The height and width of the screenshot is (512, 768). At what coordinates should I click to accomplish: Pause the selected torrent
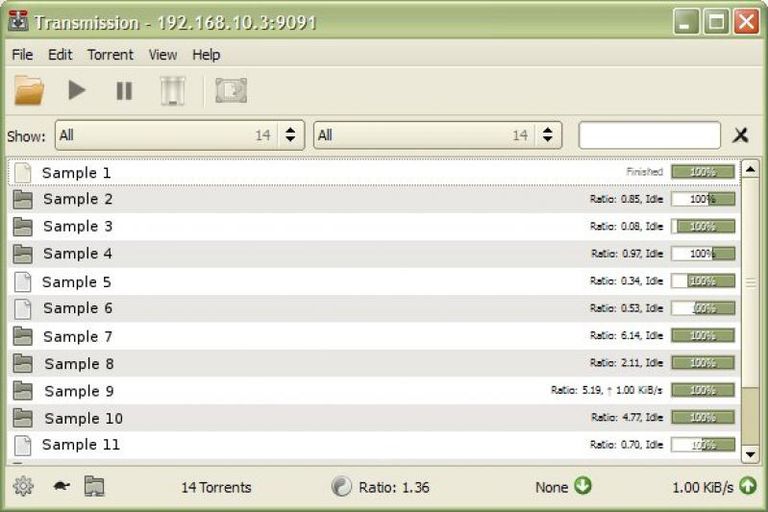coord(124,91)
